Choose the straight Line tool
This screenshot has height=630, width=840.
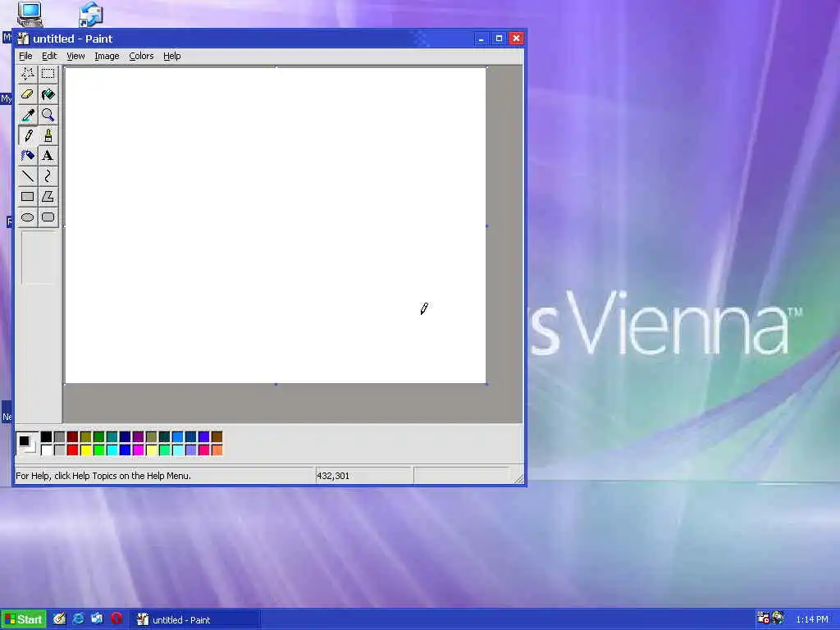pyautogui.click(x=27, y=176)
